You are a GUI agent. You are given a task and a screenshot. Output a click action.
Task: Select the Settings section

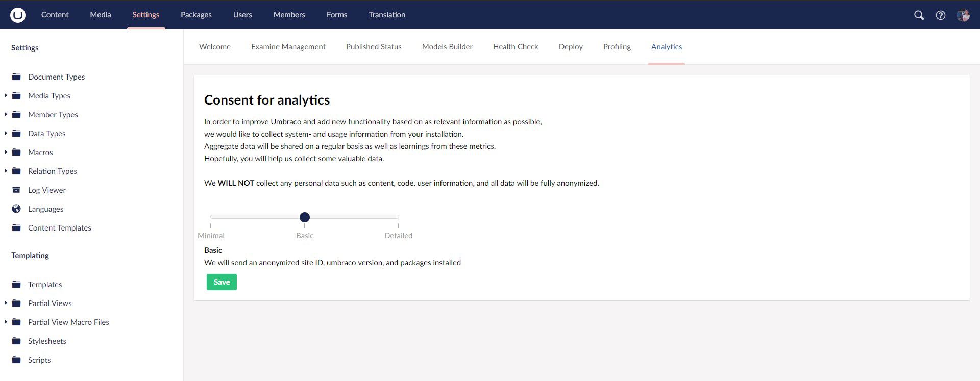[x=146, y=15]
